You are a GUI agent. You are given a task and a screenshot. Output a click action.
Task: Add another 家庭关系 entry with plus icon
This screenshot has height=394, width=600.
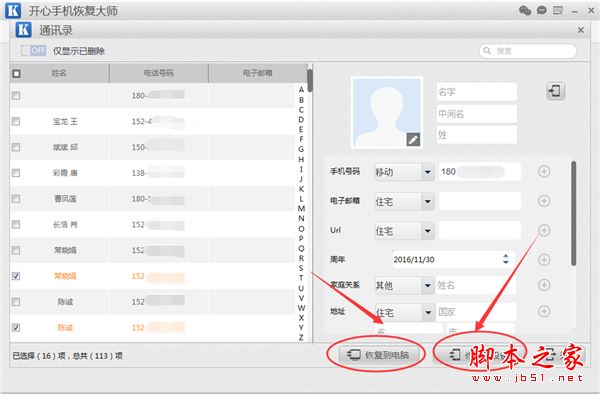(x=544, y=285)
